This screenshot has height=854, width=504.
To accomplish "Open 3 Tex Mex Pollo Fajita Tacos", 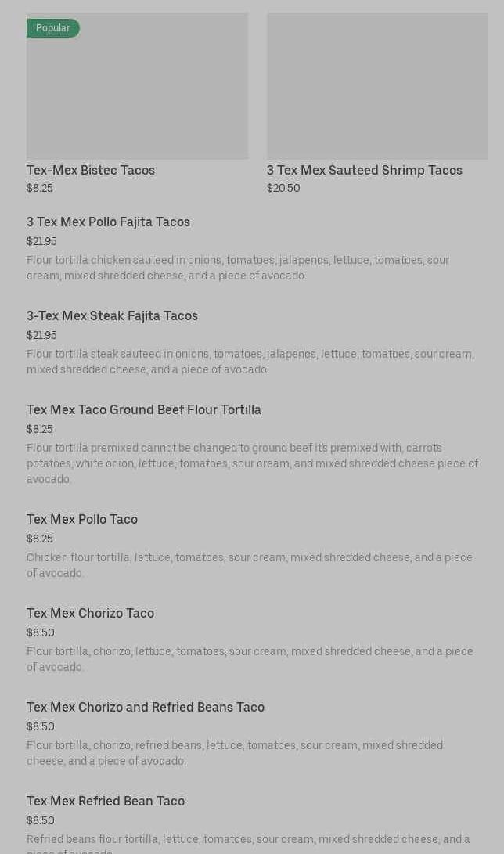I will click(108, 222).
